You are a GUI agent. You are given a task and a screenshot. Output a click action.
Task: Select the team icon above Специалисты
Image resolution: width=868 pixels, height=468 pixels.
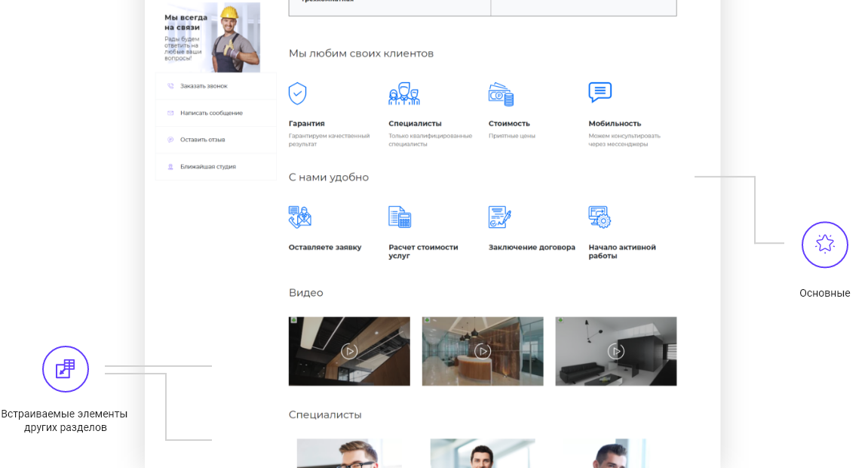404,94
